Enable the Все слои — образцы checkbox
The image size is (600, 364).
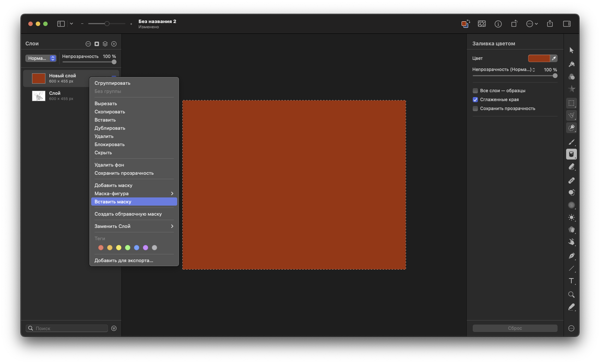point(475,91)
